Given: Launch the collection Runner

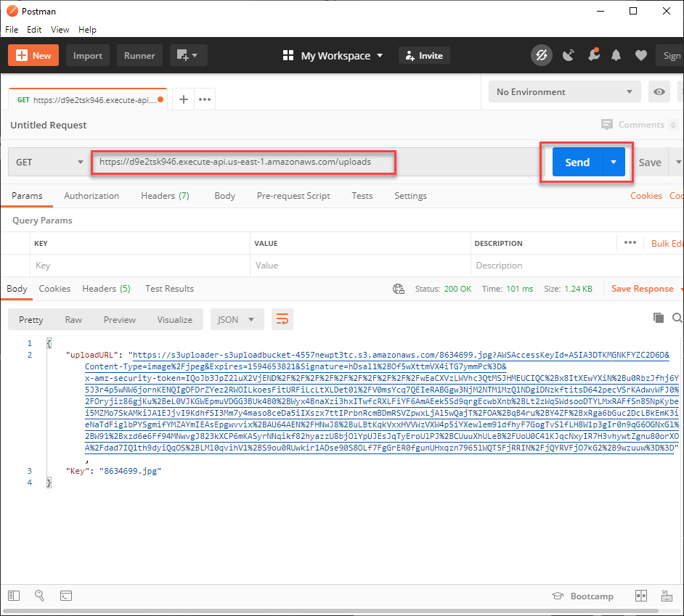Looking at the screenshot, I should [x=139, y=55].
